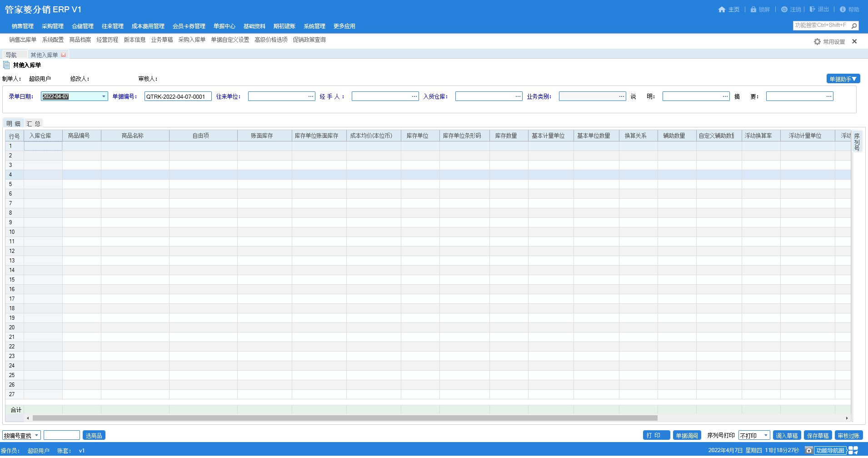
Task: Open 往来单位 lookup ellipsis button
Action: 311,96
